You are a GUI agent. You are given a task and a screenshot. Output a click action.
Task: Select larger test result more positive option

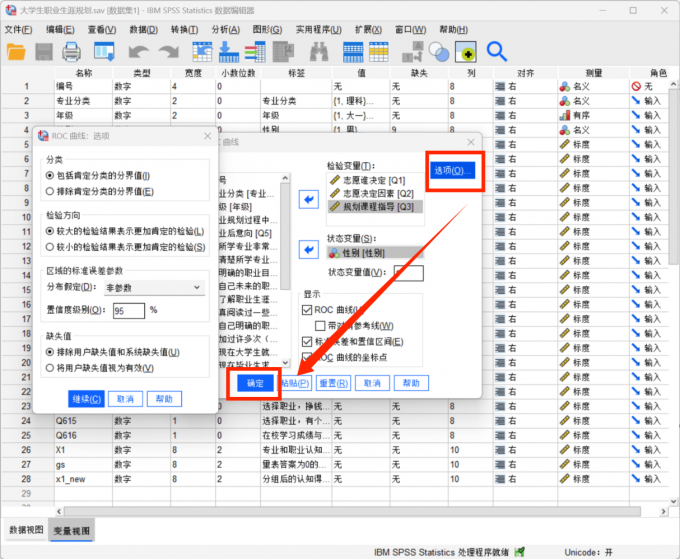click(50, 231)
